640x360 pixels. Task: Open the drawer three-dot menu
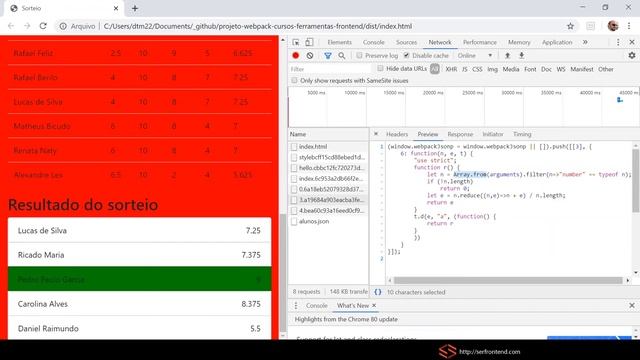296,305
